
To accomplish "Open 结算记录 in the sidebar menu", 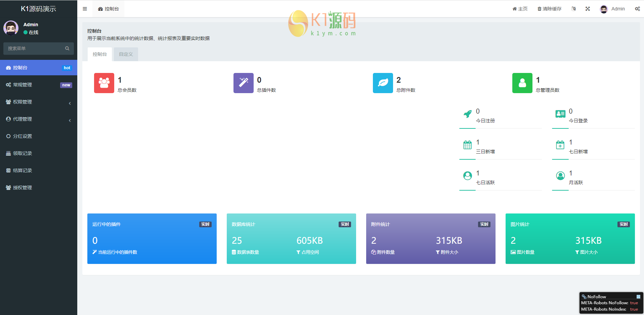I will point(39,170).
